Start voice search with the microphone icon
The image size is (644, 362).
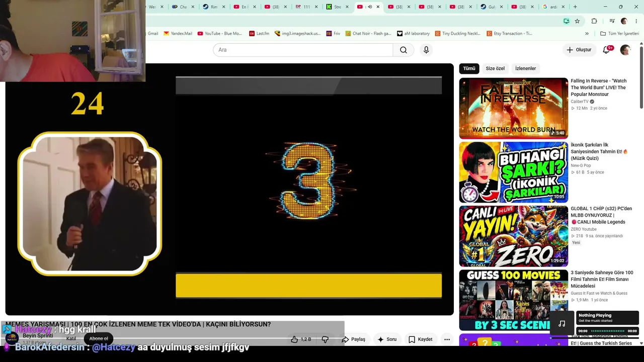tap(426, 50)
